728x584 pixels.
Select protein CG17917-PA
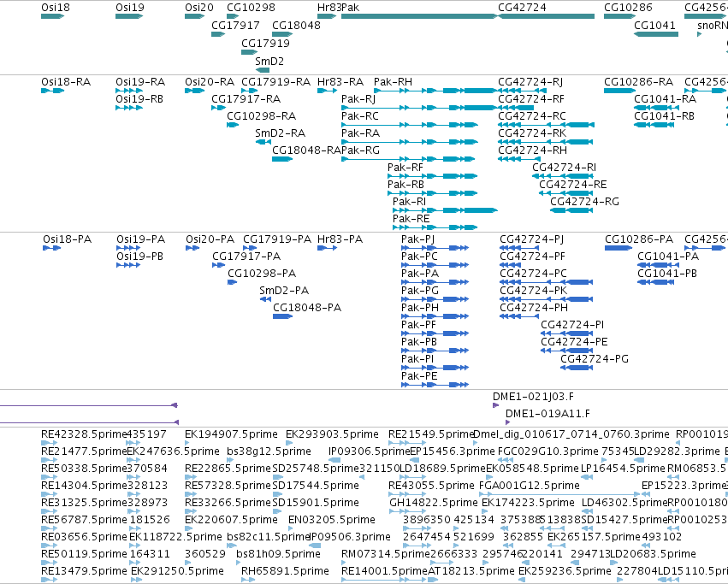246,257
